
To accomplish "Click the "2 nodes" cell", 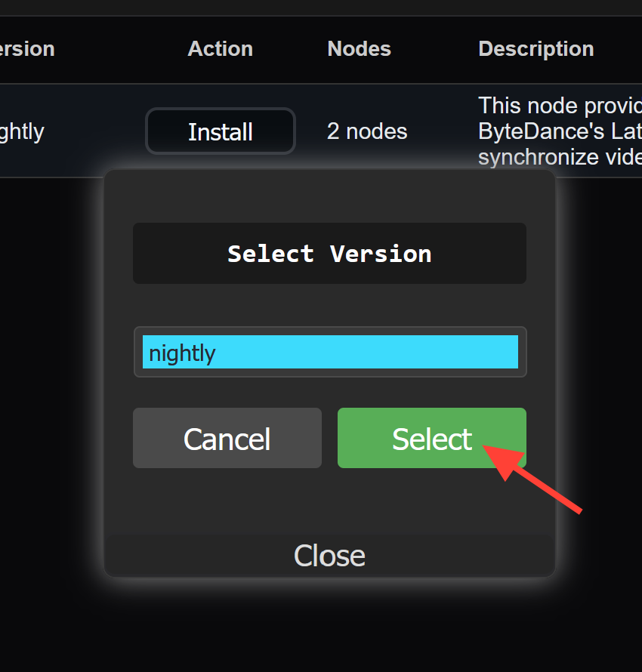I will point(367,131).
